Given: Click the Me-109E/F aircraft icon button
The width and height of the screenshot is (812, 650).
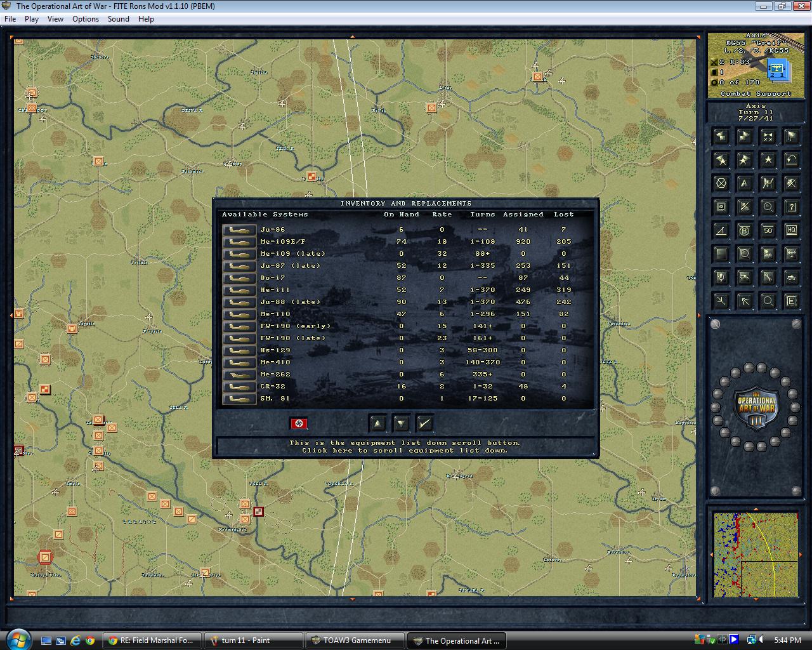Looking at the screenshot, I should click(x=239, y=242).
